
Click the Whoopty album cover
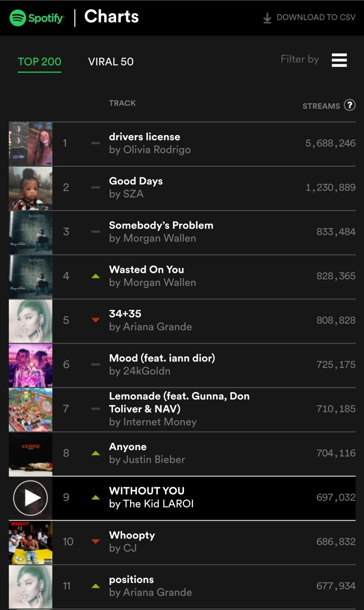[31, 542]
